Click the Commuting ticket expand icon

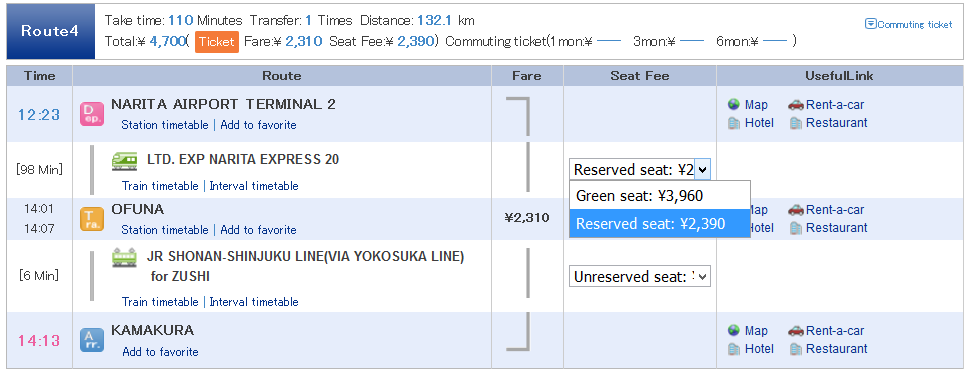[871, 24]
